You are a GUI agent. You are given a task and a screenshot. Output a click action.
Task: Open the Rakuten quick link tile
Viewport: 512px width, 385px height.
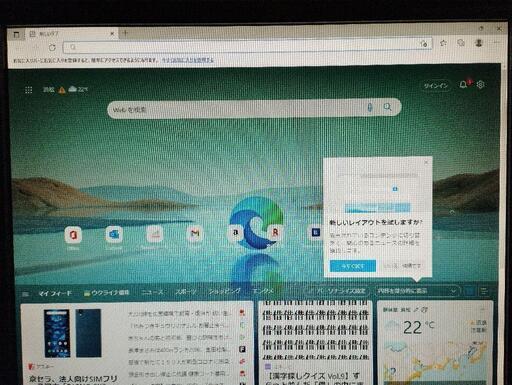coord(275,232)
